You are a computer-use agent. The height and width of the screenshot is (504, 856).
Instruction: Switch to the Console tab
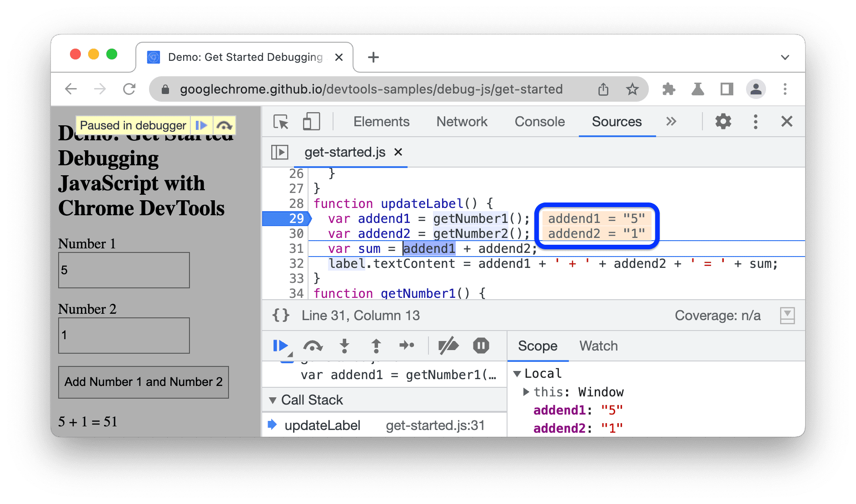point(539,122)
